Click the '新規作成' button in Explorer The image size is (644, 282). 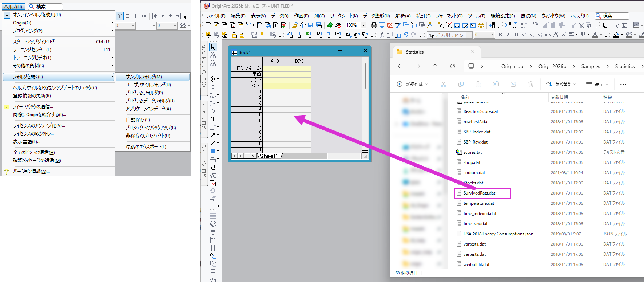[412, 84]
